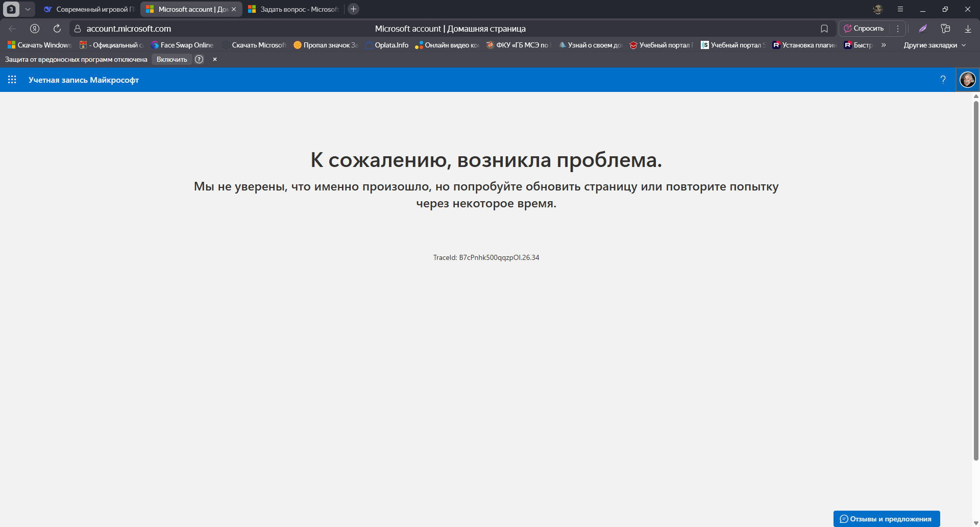Switch to the Современный игровой tab

89,9
